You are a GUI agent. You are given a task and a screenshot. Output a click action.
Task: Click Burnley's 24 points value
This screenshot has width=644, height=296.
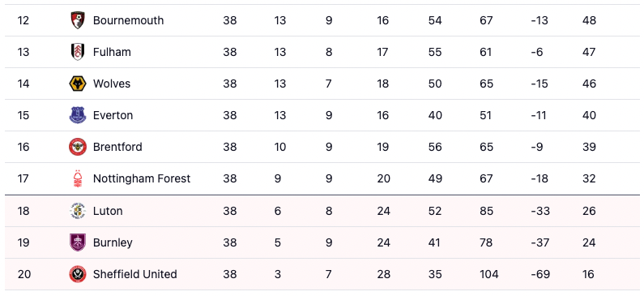coord(589,242)
